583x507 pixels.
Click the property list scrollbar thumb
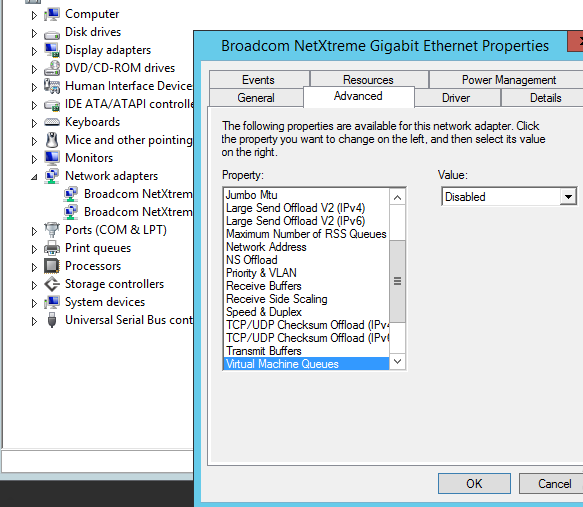click(x=397, y=281)
